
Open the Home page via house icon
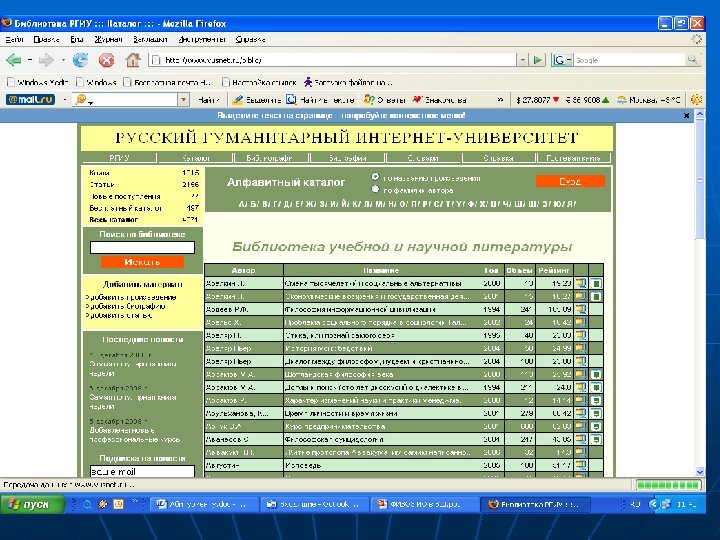133,60
